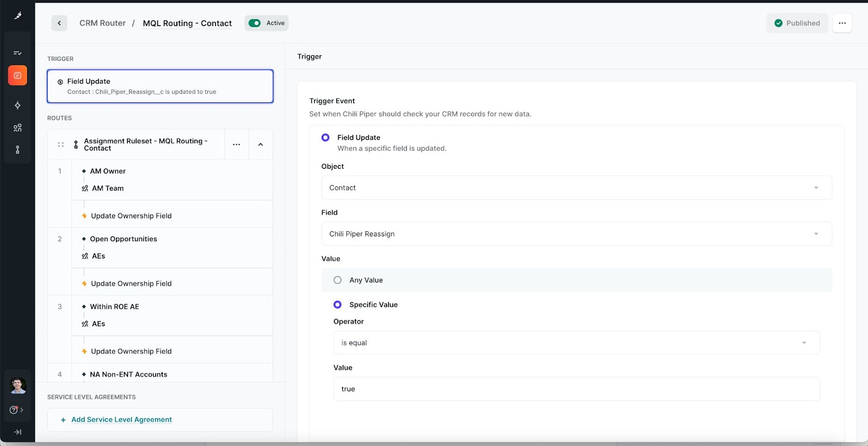Select the Field Update trigger card

(x=160, y=86)
